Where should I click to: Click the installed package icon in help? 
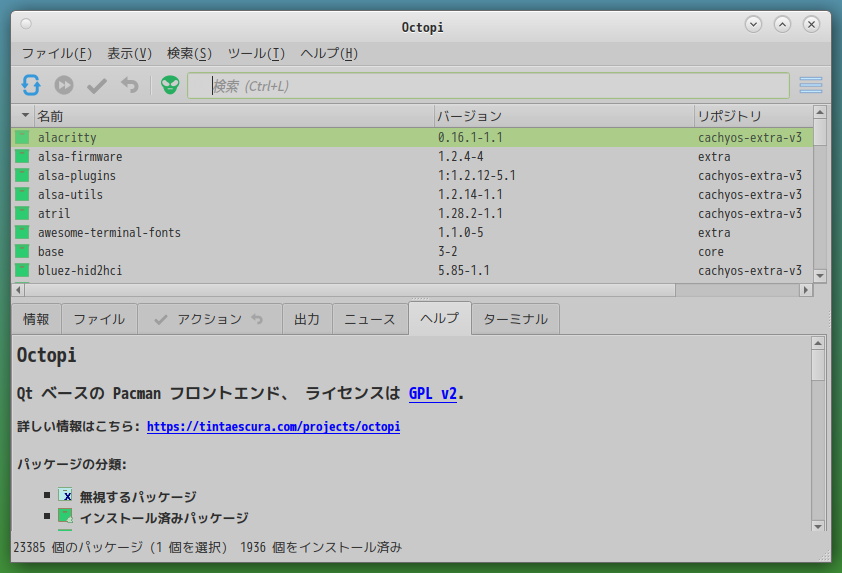tap(65, 516)
